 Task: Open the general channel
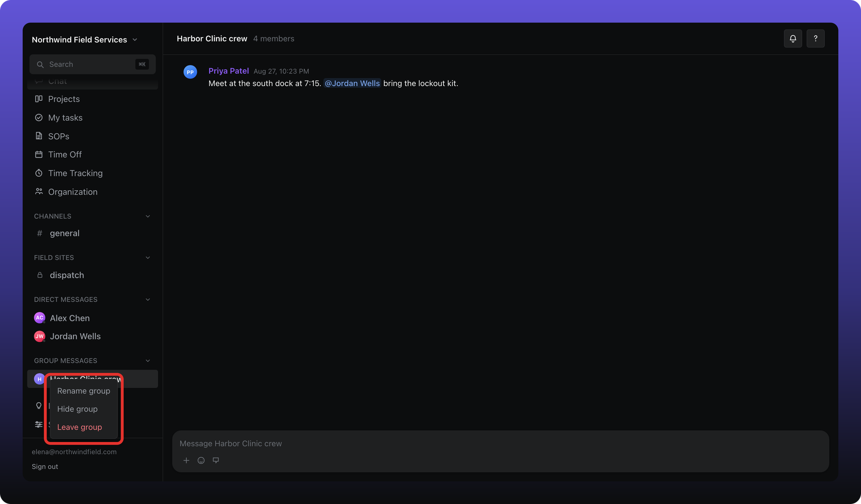pyautogui.click(x=93, y=233)
